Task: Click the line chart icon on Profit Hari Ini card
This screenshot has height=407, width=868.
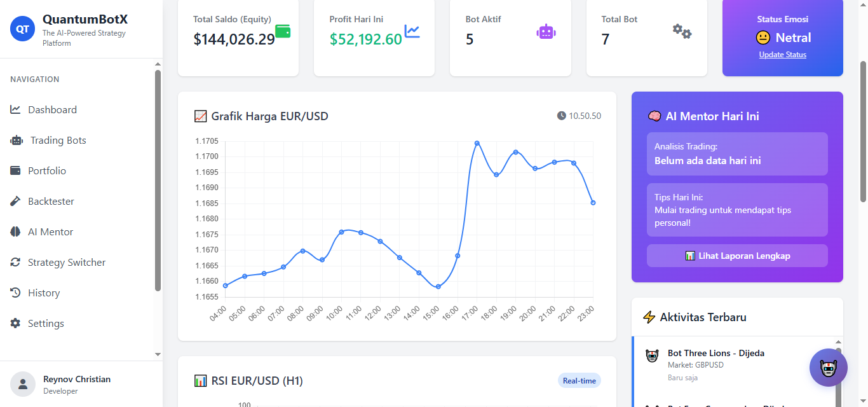Action: (x=412, y=31)
